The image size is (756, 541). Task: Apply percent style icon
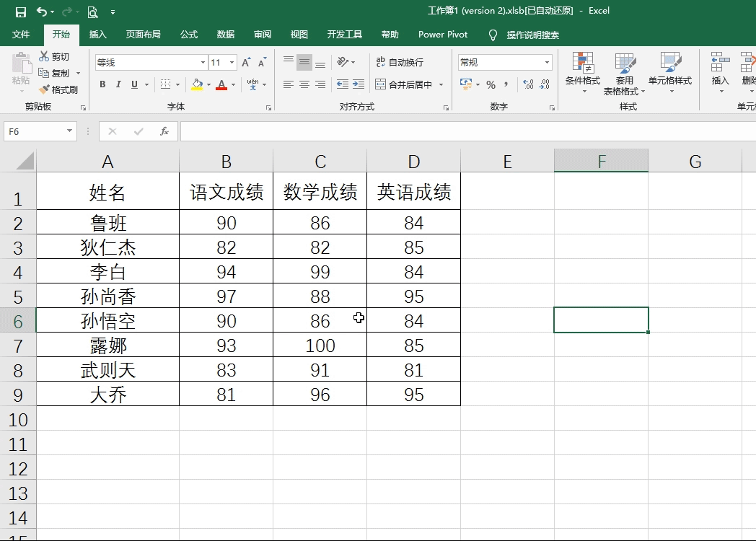point(491,85)
